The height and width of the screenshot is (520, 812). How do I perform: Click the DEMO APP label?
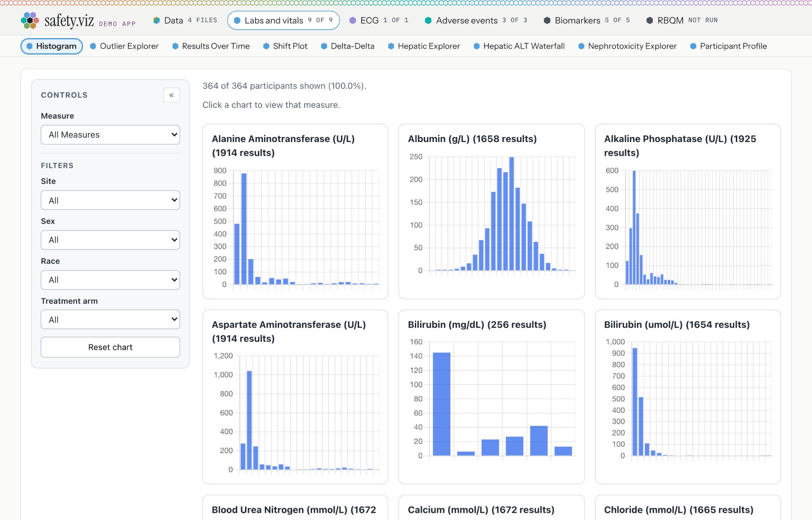[117, 24]
